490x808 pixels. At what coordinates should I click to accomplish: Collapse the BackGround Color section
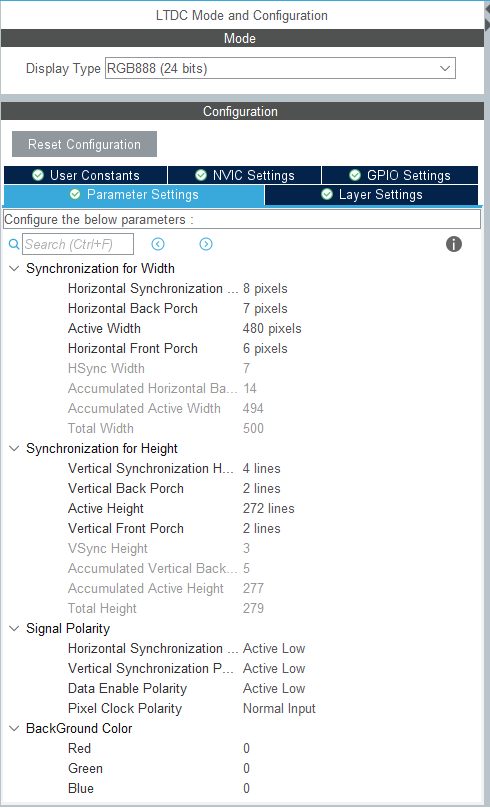14,728
